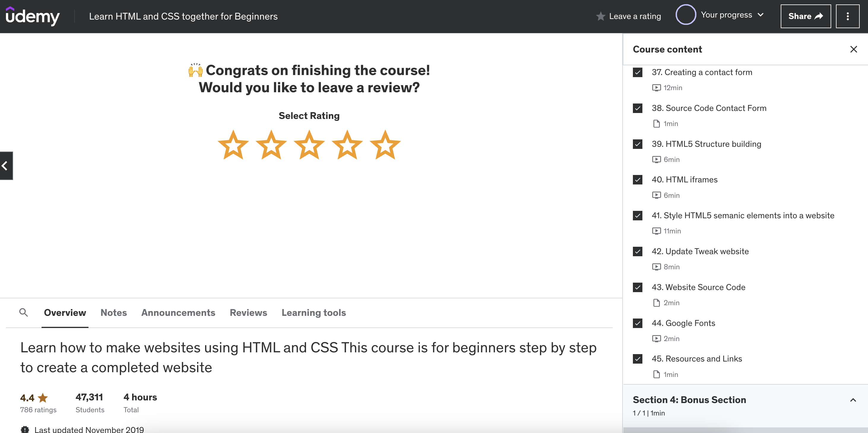Viewport: 868px width, 433px height.
Task: Open the three-dot more options menu
Action: click(x=847, y=16)
